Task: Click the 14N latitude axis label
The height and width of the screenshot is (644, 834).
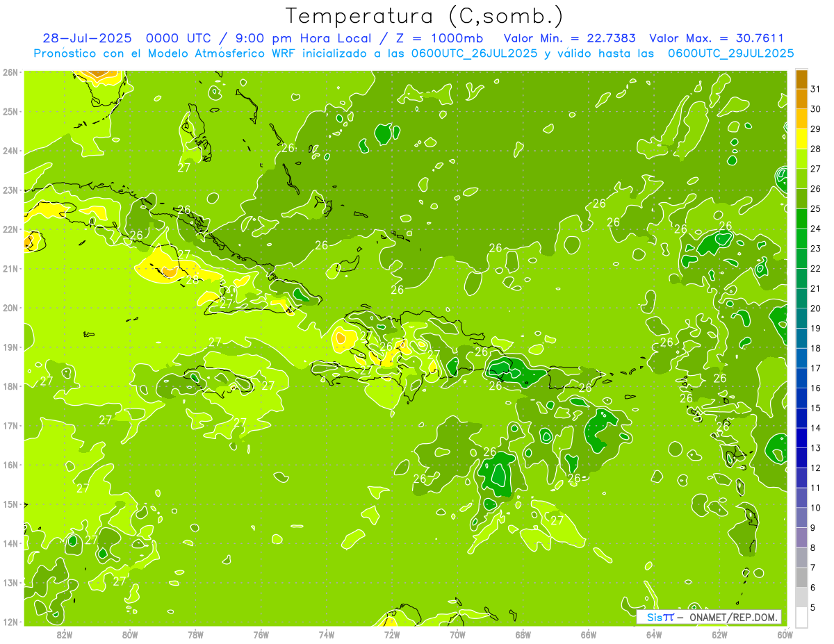Action: (x=10, y=543)
